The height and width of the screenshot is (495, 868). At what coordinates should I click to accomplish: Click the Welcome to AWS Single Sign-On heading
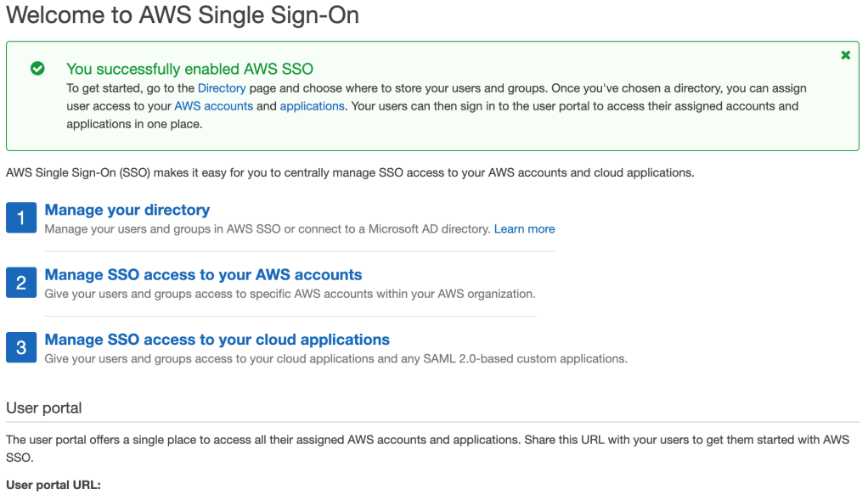pos(183,15)
